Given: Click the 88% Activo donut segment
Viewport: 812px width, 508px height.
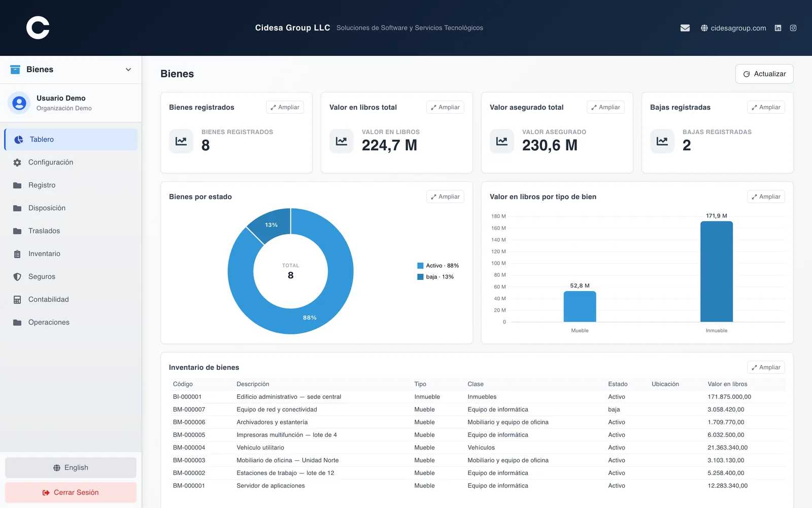Looking at the screenshot, I should (x=310, y=317).
